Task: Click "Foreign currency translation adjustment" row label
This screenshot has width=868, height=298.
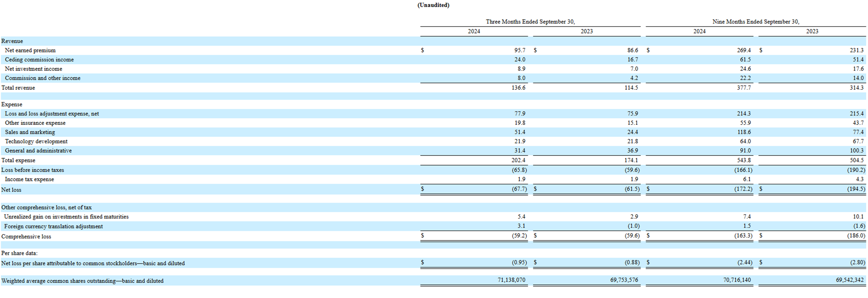Action: pyautogui.click(x=53, y=226)
